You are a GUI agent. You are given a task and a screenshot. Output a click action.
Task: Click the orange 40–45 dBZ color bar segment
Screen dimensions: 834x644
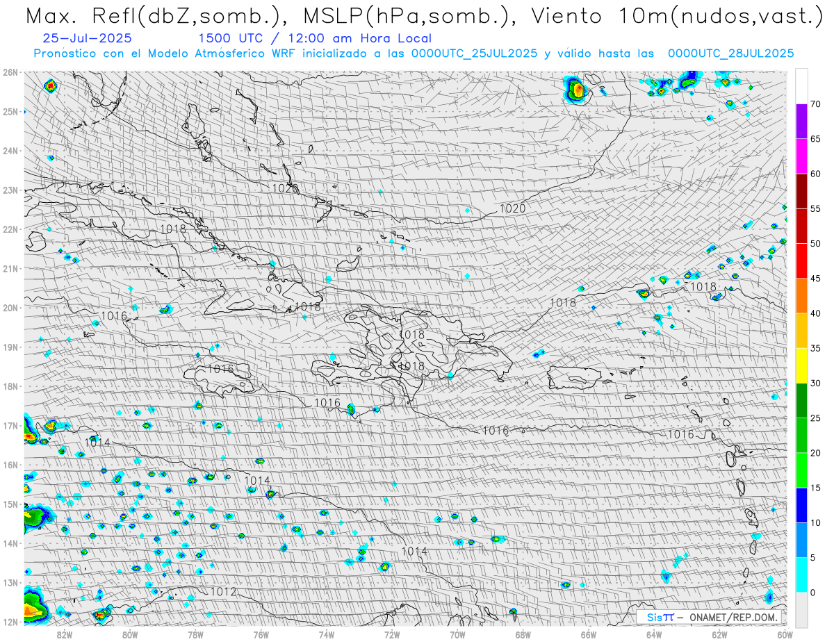point(801,296)
